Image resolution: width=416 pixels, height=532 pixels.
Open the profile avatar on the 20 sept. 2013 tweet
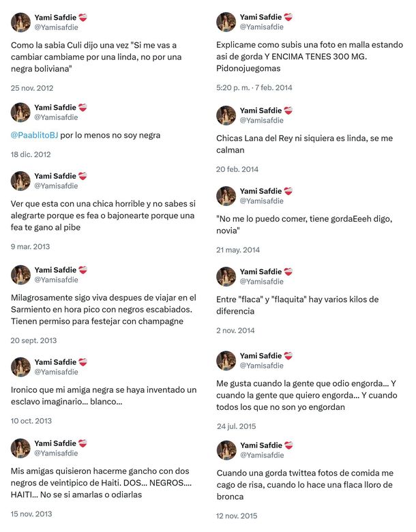(20, 275)
